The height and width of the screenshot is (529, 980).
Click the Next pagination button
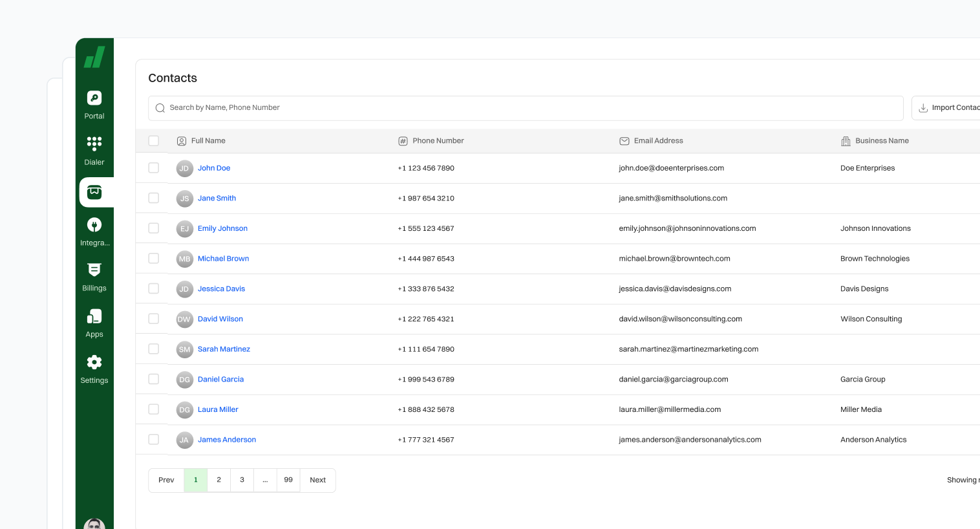click(317, 480)
